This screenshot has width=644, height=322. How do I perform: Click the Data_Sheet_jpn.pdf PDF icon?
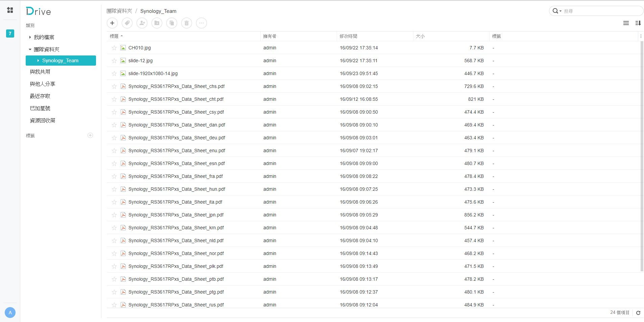click(x=123, y=215)
